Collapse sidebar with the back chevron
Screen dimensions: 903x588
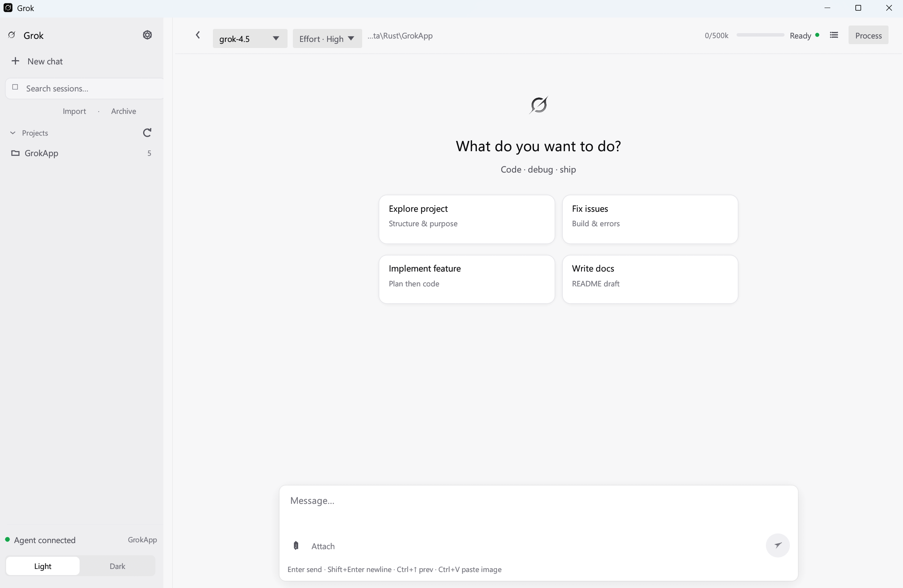pos(198,35)
